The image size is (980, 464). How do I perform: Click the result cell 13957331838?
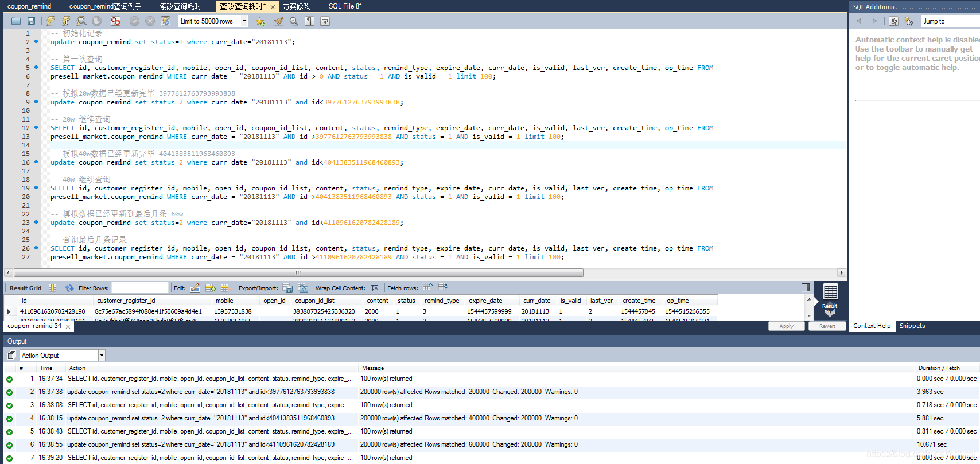click(x=233, y=311)
